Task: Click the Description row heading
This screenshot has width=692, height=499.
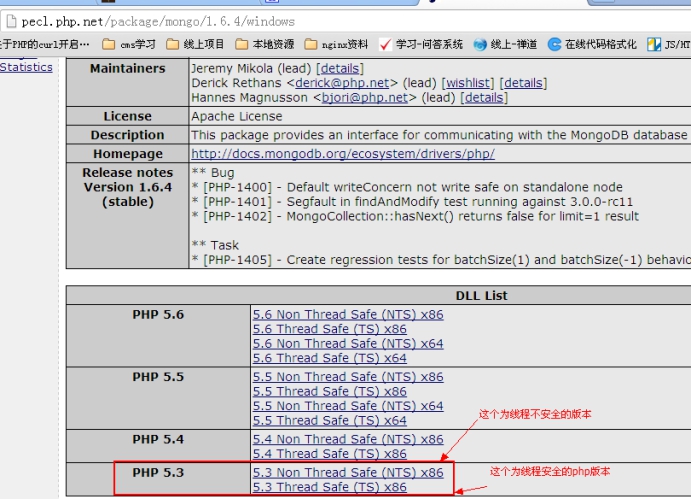Action: pos(128,135)
